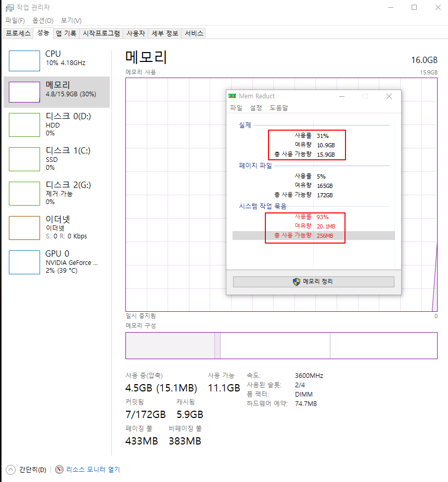Show the 이더넷 network performance
The image size is (448, 482).
57,227
